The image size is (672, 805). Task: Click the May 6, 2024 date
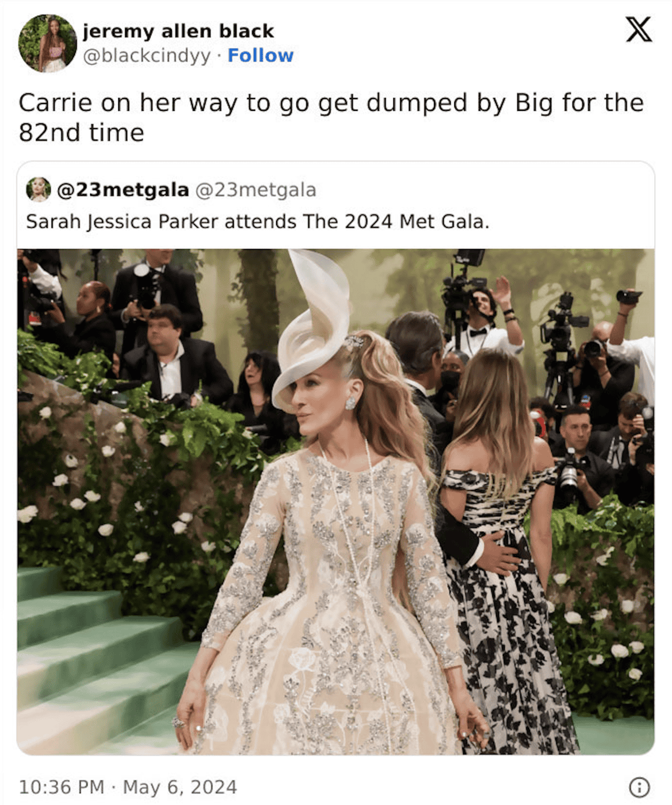[x=180, y=787]
